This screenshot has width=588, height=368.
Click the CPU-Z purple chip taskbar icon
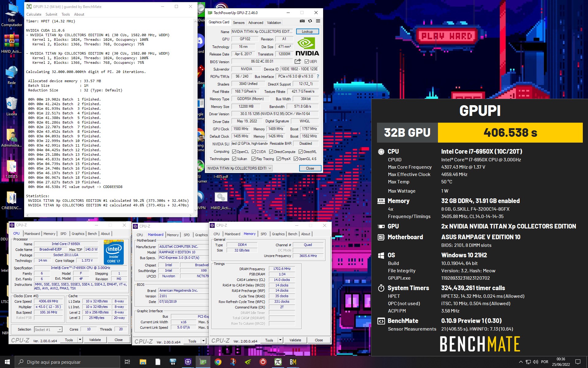point(188,362)
